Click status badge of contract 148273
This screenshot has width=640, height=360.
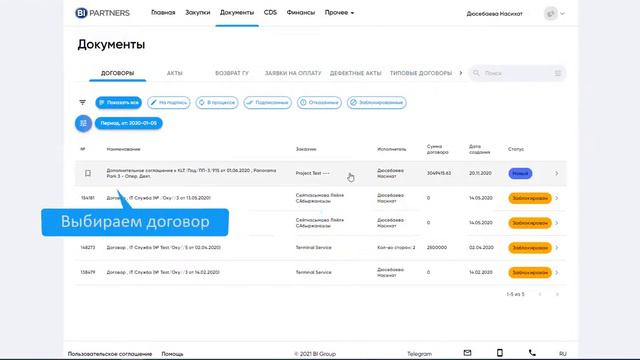(530, 248)
